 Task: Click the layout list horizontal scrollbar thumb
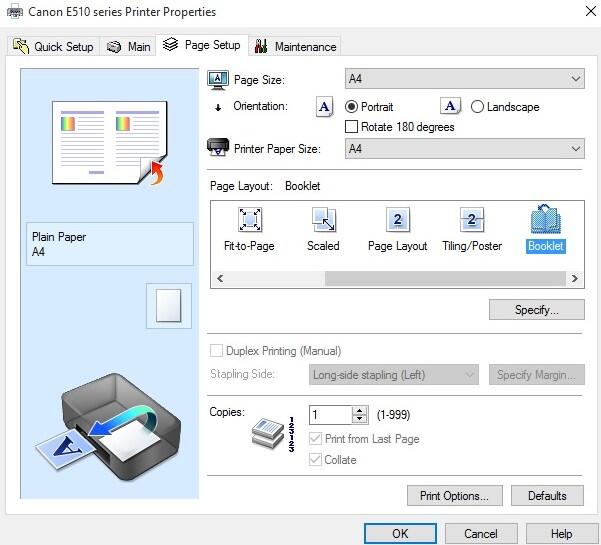(445, 278)
